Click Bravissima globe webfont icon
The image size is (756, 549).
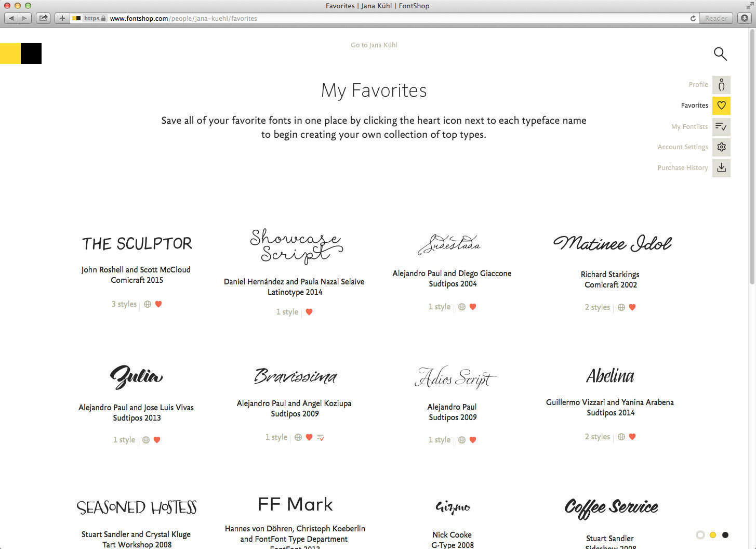[298, 437]
